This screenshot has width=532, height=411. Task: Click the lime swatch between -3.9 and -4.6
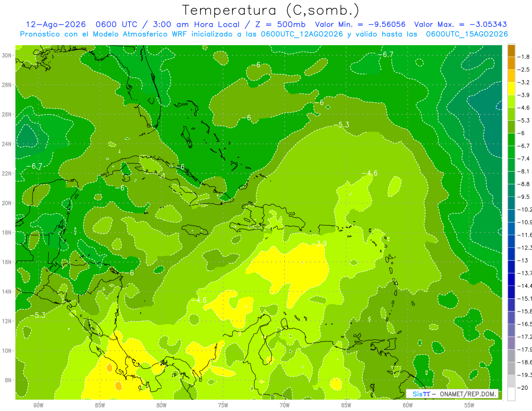coord(511,101)
